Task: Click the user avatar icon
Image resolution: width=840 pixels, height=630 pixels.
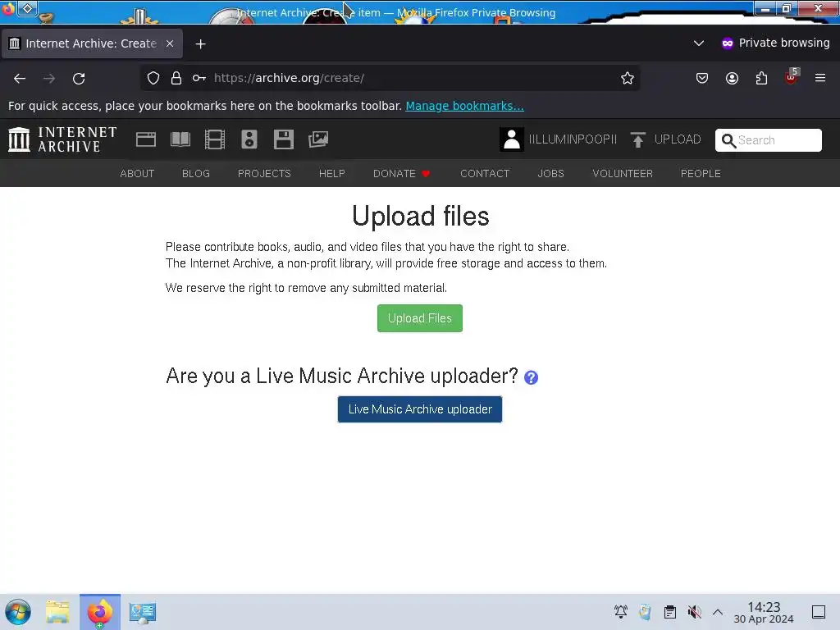Action: (512, 139)
